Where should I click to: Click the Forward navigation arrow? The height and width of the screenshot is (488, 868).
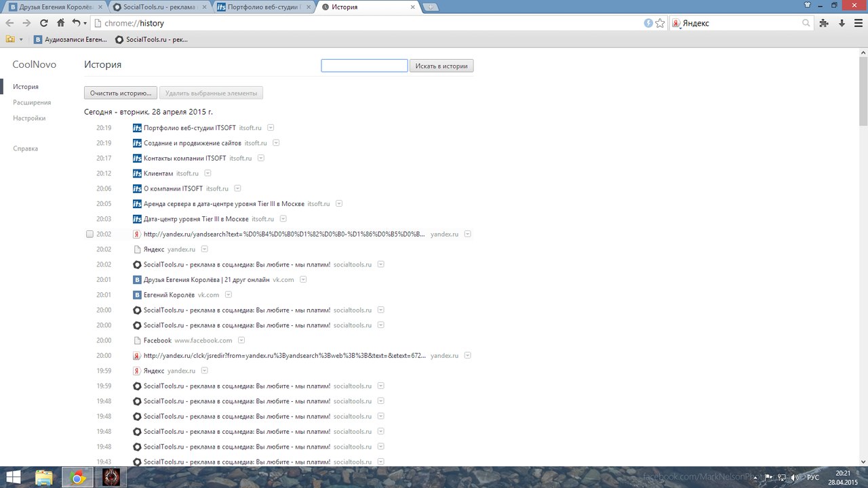coord(26,23)
